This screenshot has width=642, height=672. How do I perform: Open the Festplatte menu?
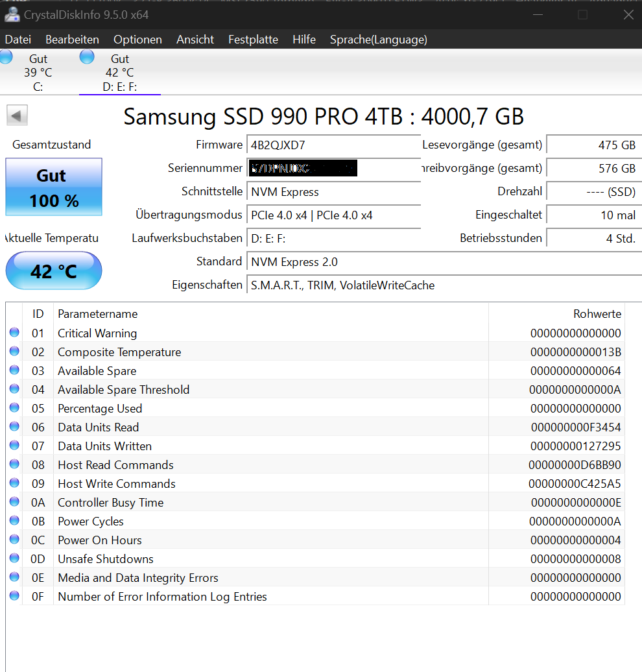(x=253, y=40)
